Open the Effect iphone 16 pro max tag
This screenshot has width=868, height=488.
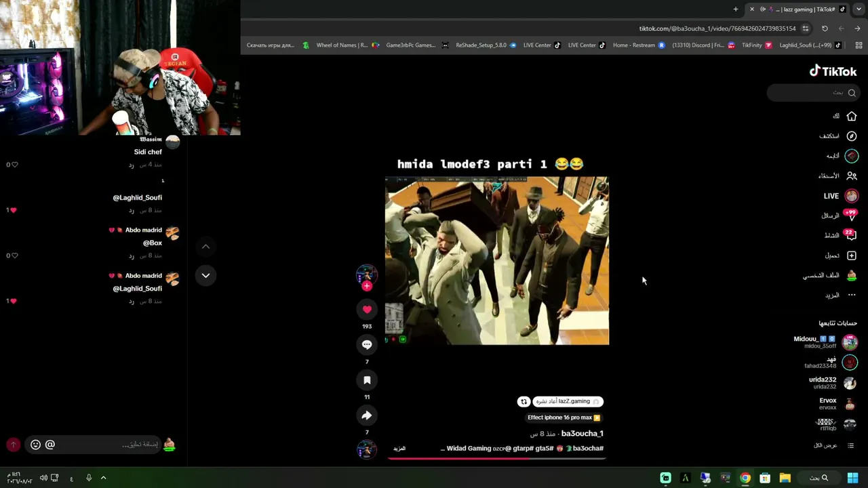[x=564, y=418]
